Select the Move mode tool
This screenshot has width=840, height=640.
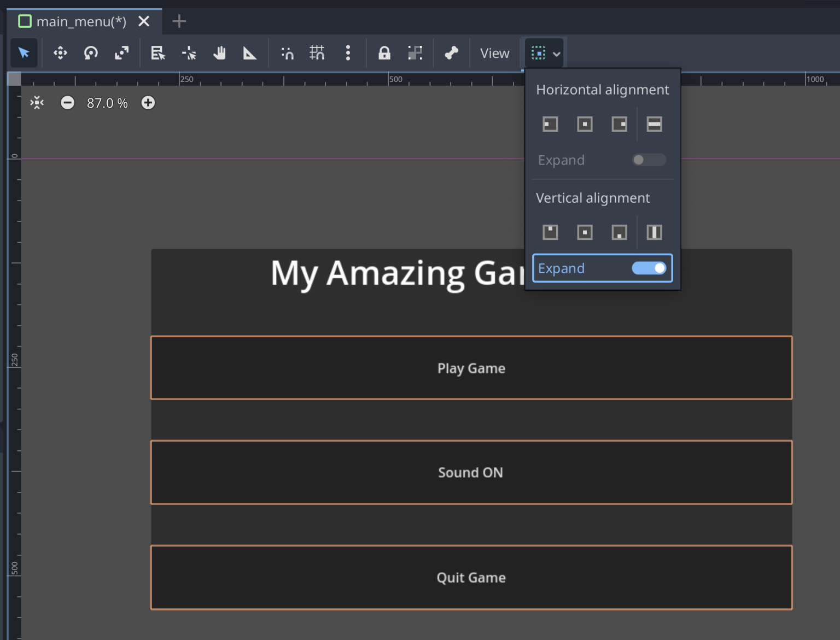coord(60,53)
